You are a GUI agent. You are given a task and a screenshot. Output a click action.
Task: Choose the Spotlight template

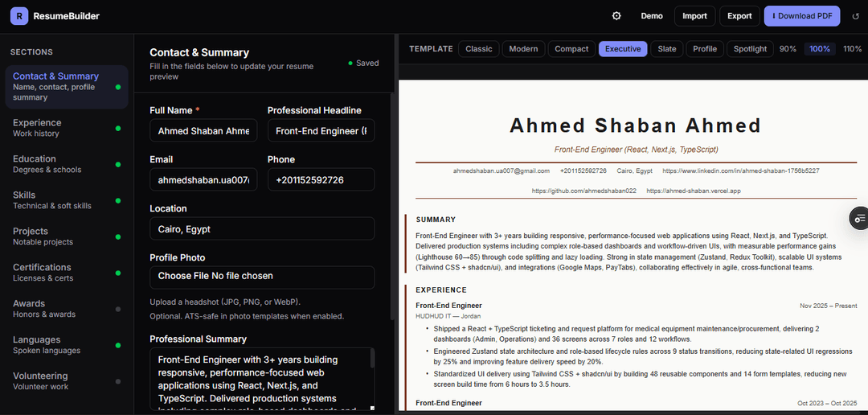click(x=750, y=49)
